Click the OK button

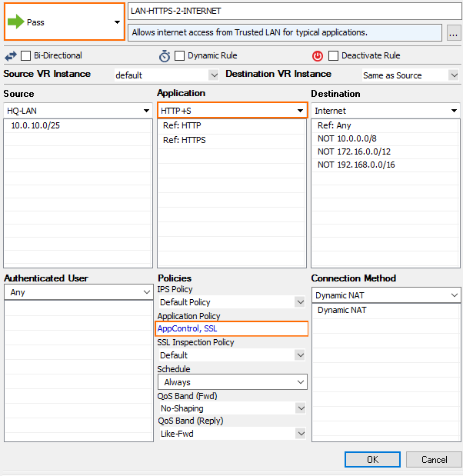pyautogui.click(x=372, y=459)
